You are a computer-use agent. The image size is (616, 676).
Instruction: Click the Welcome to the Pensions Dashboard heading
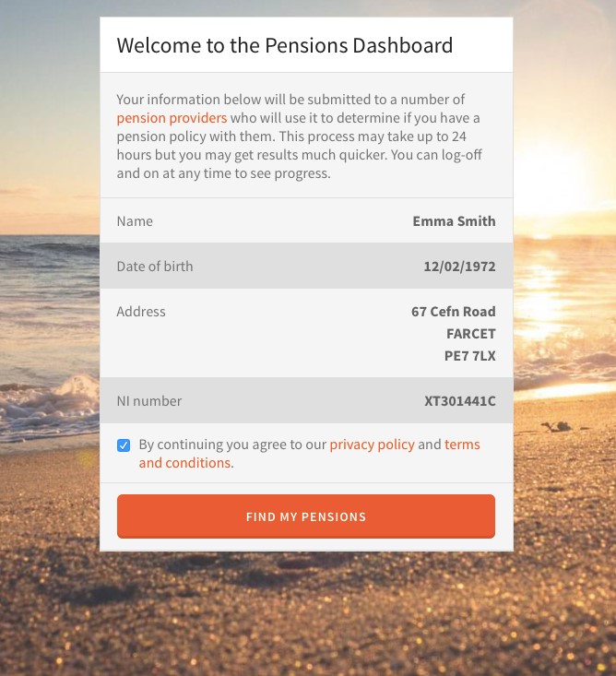click(284, 45)
